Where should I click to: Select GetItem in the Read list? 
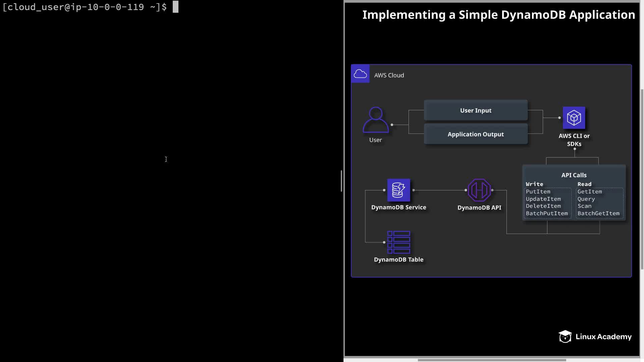pos(590,192)
